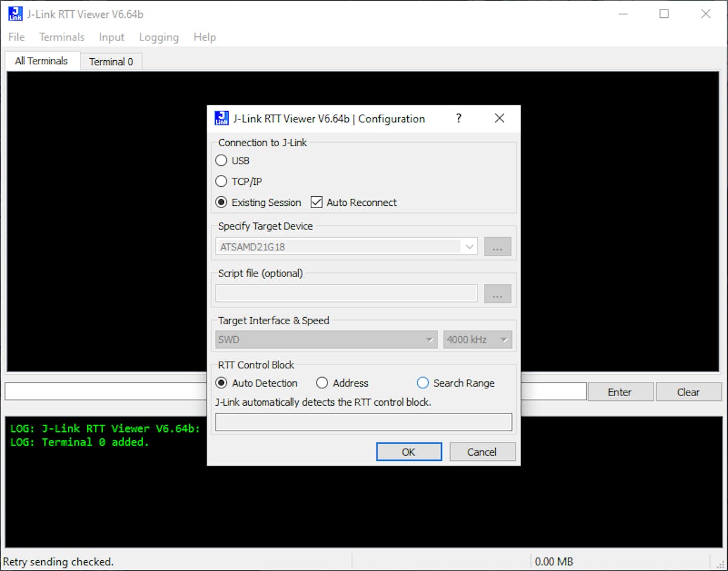The width and height of the screenshot is (728, 571).
Task: Open the Logging menu
Action: (x=159, y=37)
